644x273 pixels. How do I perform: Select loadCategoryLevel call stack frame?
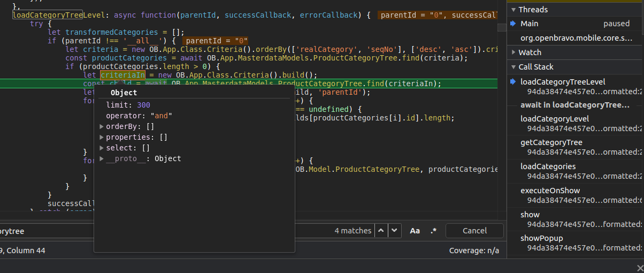(x=554, y=119)
